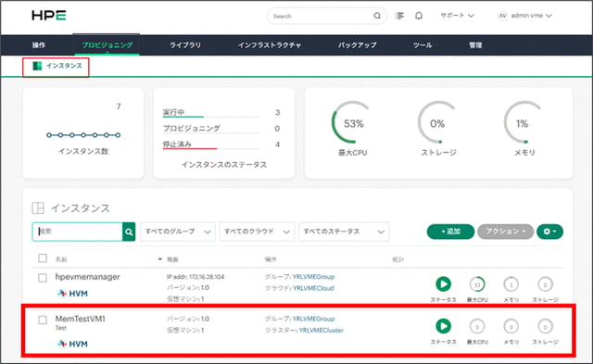Viewport: 593px width, 364px height.
Task: Click the green icon beside インスタンス subtab
Action: point(37,66)
